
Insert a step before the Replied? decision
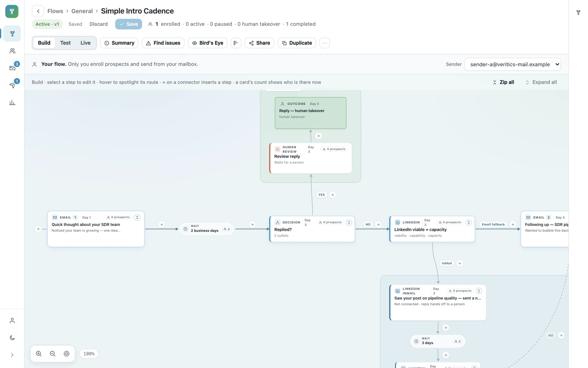(252, 224)
